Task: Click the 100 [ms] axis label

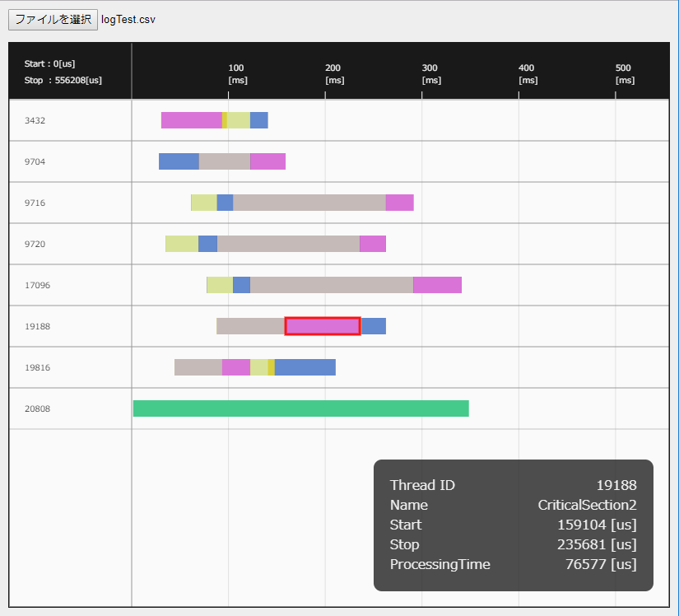Action: (x=237, y=74)
